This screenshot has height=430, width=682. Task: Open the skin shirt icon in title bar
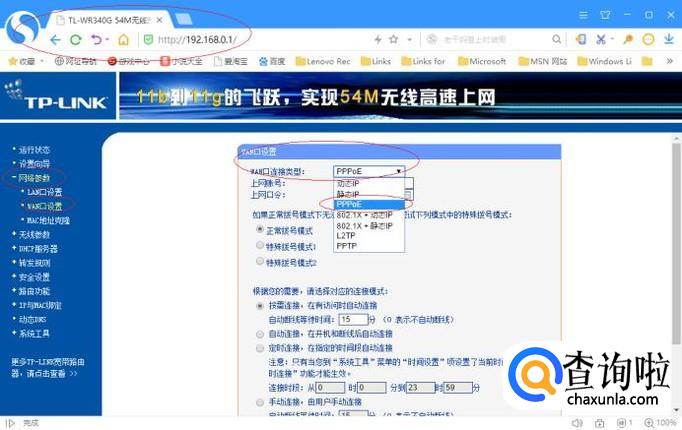(x=605, y=15)
